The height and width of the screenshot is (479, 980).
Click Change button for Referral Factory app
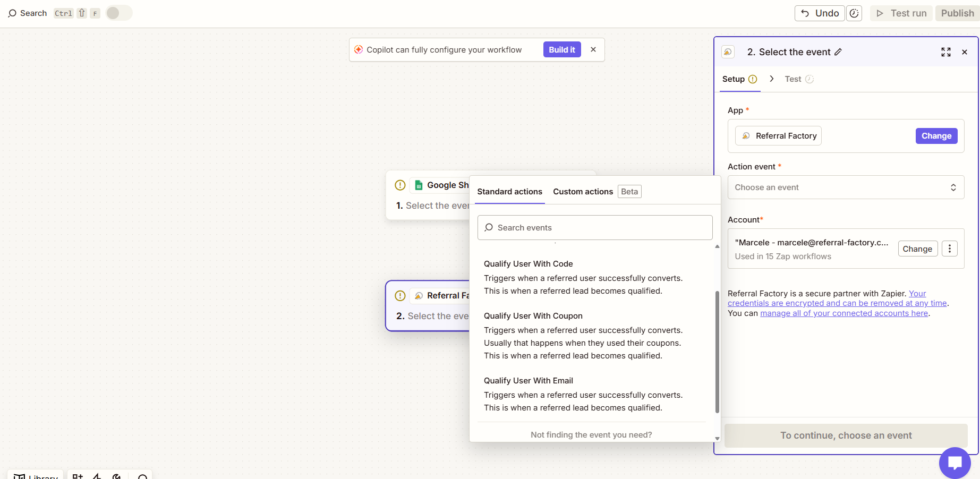[936, 136]
